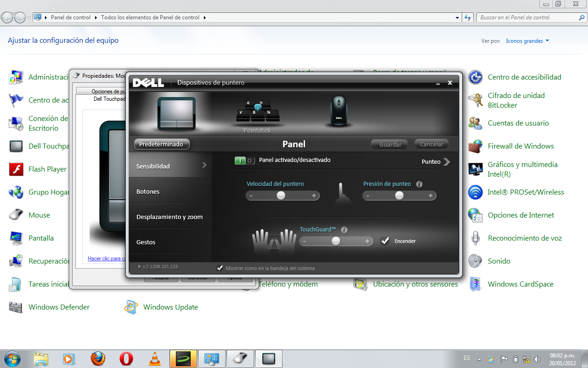This screenshot has width=588, height=368.
Task: Click Predeterminado button
Action: [x=161, y=144]
